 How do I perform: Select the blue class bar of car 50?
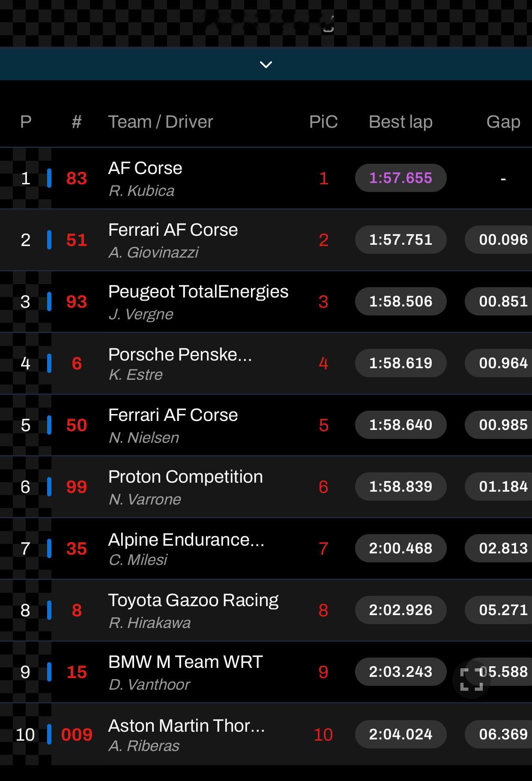coord(49,425)
